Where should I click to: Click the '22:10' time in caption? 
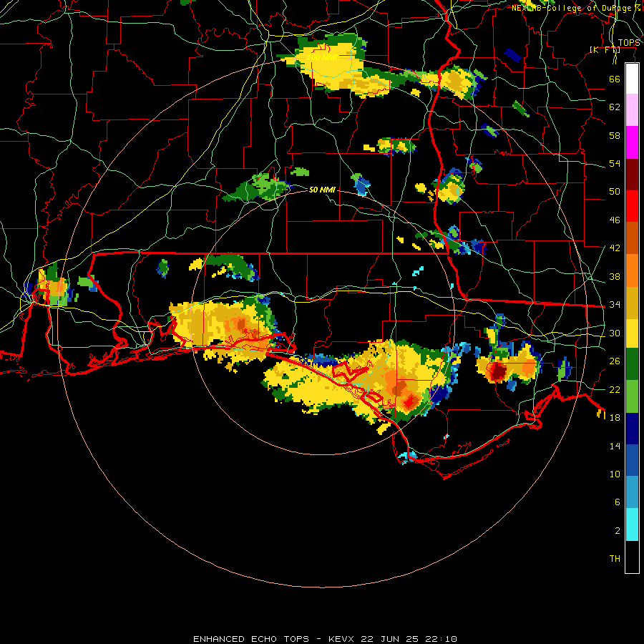(x=441, y=639)
